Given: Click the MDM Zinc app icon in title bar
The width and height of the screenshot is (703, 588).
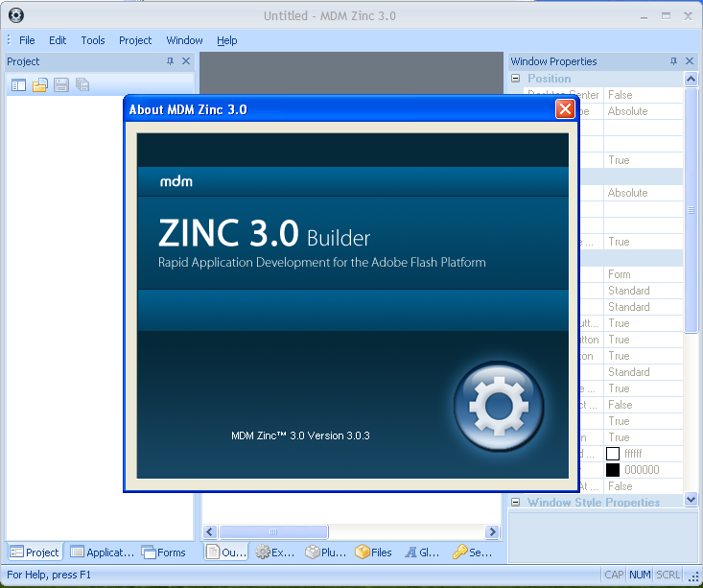Looking at the screenshot, I should coord(16,15).
